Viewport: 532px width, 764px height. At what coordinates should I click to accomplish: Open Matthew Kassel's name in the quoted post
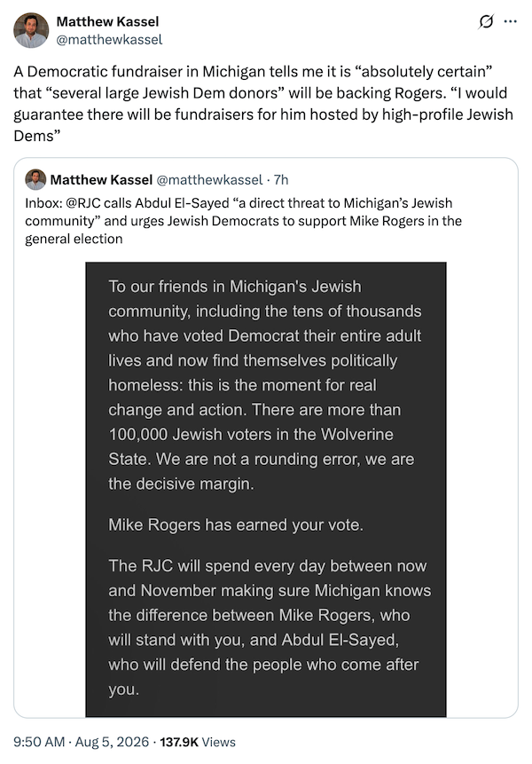click(101, 180)
